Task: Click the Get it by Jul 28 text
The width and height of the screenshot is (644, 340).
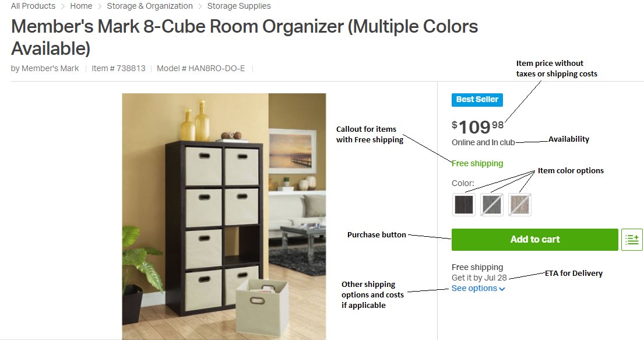Action: click(x=479, y=278)
